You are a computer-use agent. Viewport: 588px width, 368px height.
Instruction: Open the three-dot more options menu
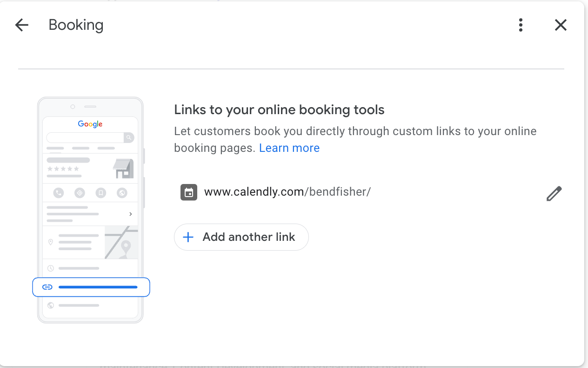click(521, 25)
